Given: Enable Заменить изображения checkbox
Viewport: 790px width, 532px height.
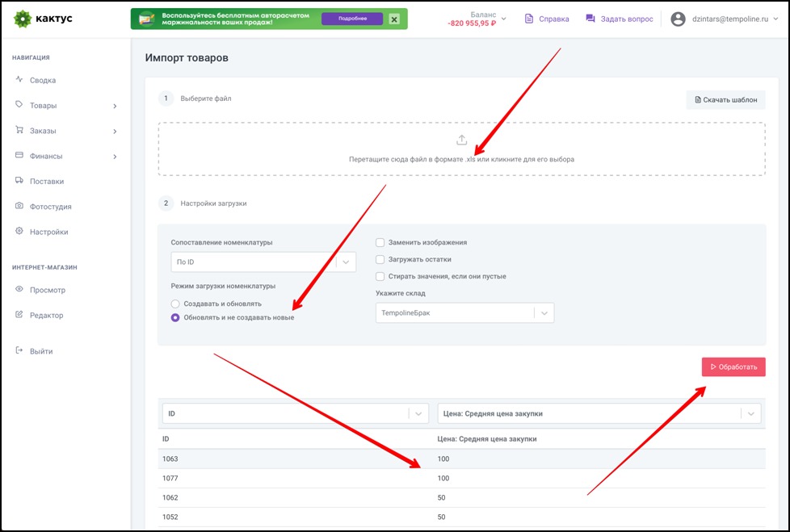Looking at the screenshot, I should tap(380, 242).
